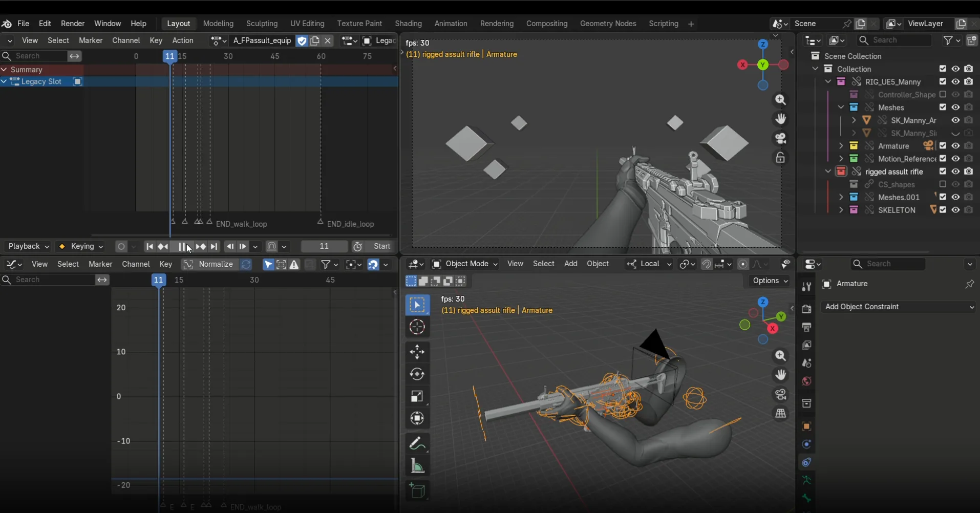
Task: Select the Move tool in the viewport toolbar
Action: click(x=417, y=352)
